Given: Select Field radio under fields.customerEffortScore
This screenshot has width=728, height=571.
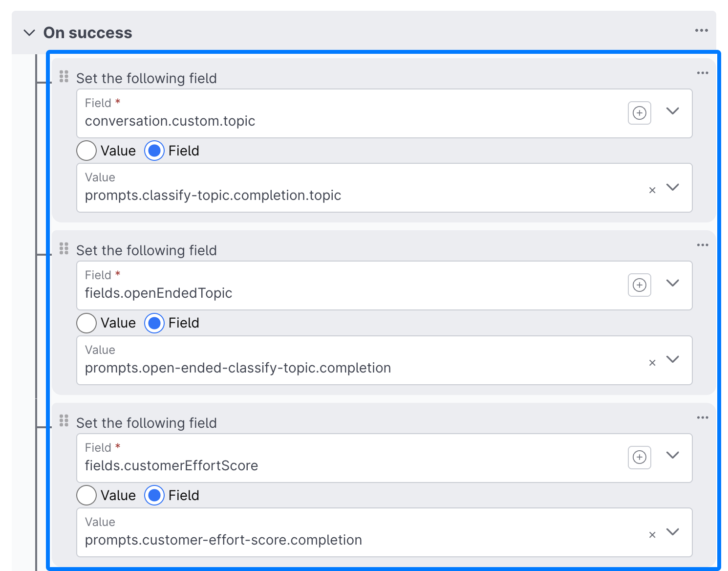Looking at the screenshot, I should [x=154, y=495].
